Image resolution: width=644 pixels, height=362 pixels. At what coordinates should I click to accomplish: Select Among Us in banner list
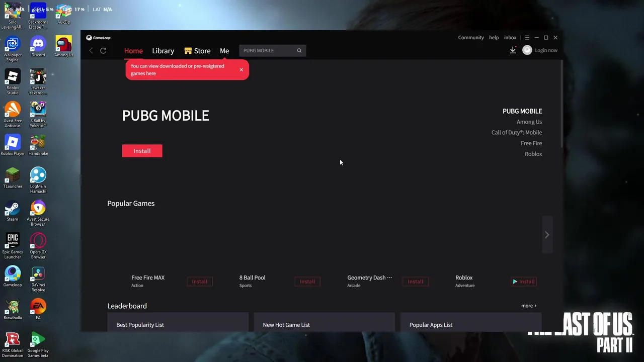529,122
